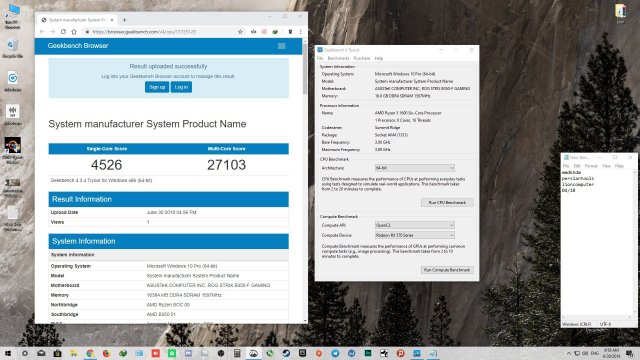This screenshot has width=640, height=360.
Task: Click the site padlock icon in address bar
Action: click(87, 31)
